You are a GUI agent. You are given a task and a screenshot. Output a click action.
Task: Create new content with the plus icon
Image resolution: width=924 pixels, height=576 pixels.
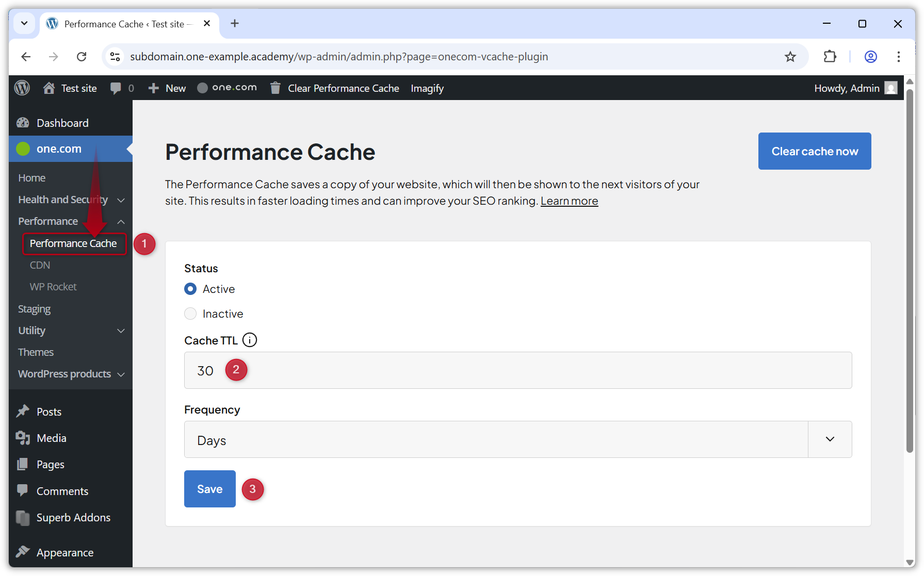pyautogui.click(x=153, y=88)
